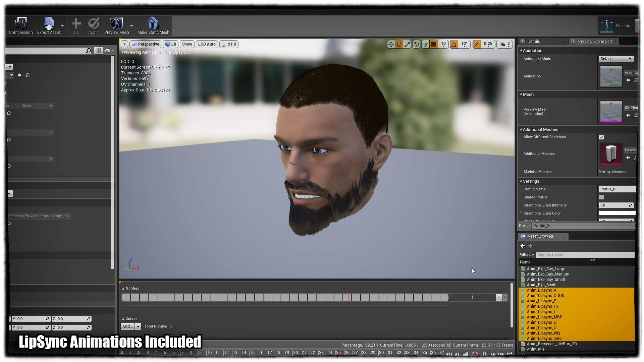Image resolution: width=644 pixels, height=362 pixels.
Task: Select the scale gizmo tool
Action: [x=407, y=44]
